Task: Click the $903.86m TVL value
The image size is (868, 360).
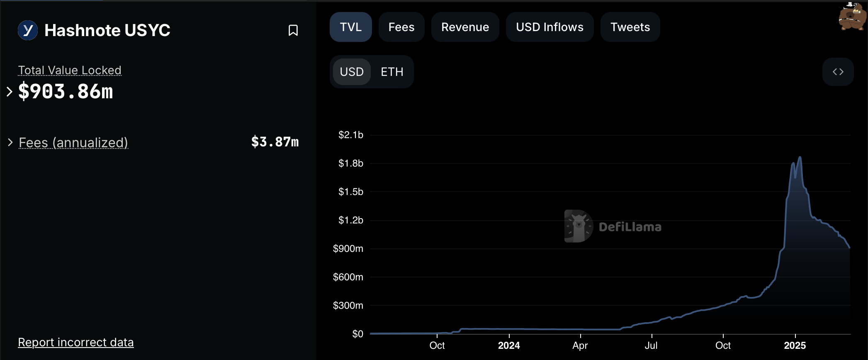Action: (66, 91)
